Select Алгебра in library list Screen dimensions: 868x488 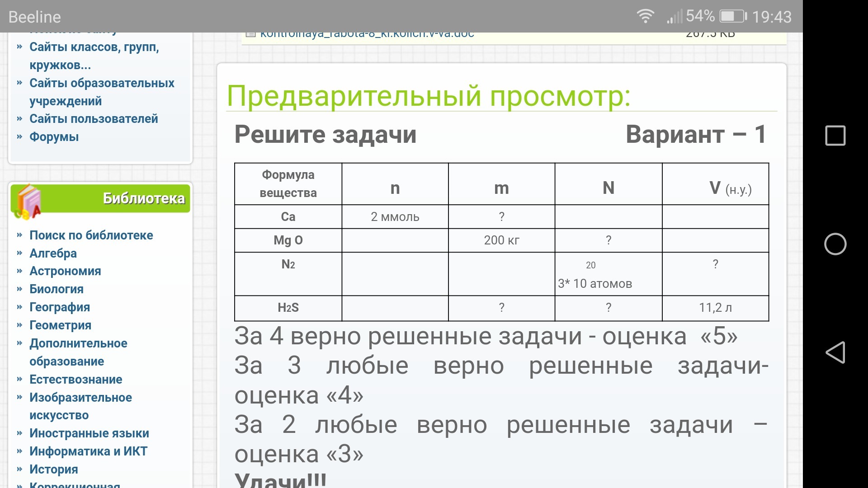pyautogui.click(x=53, y=253)
